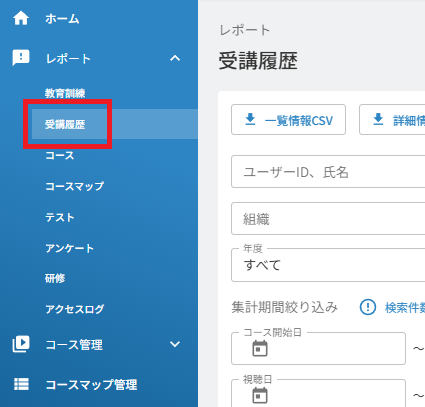Open 研修 report submenu item
Screen dimensions: 425x407
click(x=55, y=278)
